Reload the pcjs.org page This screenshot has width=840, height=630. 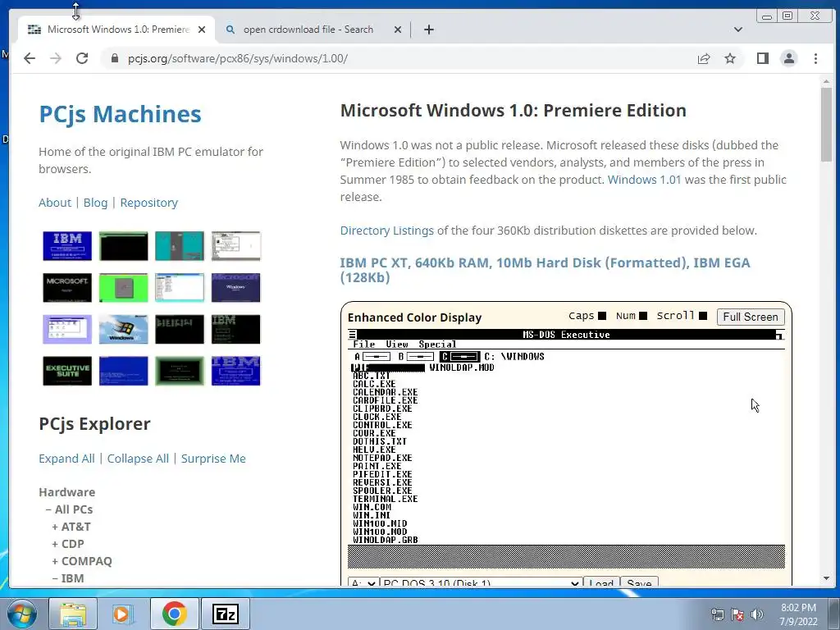coord(82,58)
